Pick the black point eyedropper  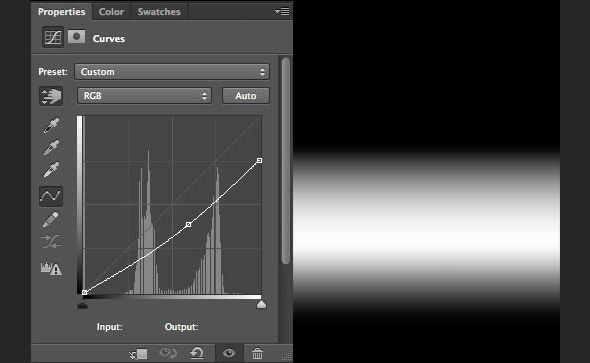(51, 126)
